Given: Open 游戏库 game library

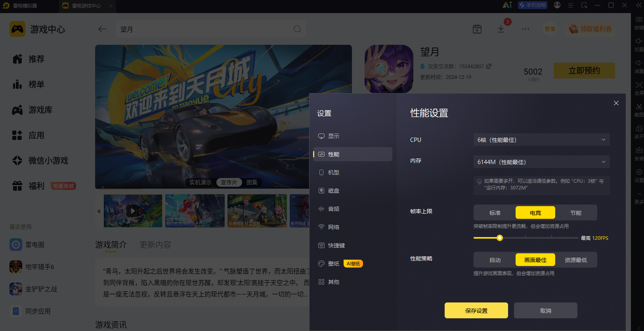Looking at the screenshot, I should click(32, 110).
